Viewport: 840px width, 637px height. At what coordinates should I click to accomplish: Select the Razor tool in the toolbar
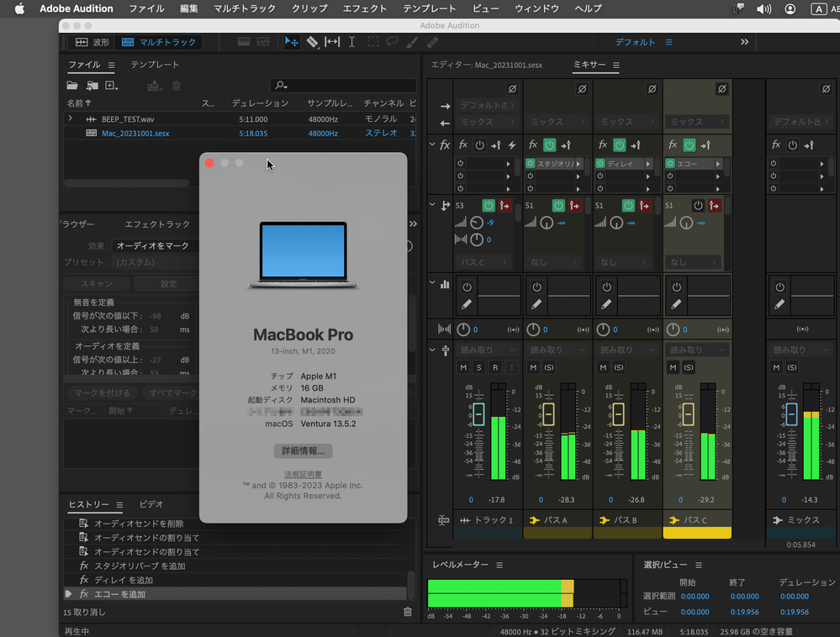pos(312,42)
